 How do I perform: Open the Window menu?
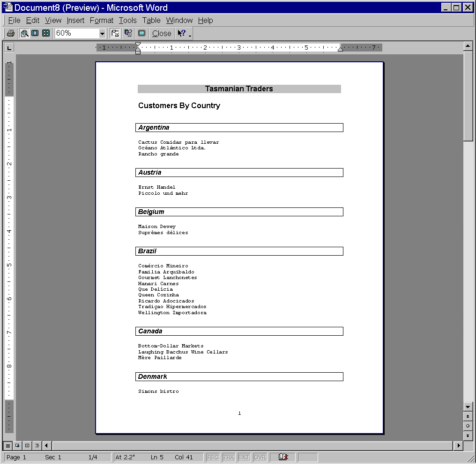179,20
